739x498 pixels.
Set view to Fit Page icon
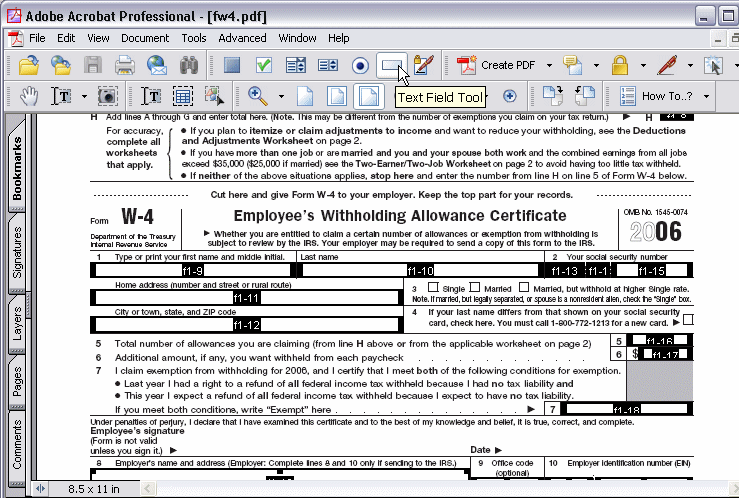(x=337, y=96)
